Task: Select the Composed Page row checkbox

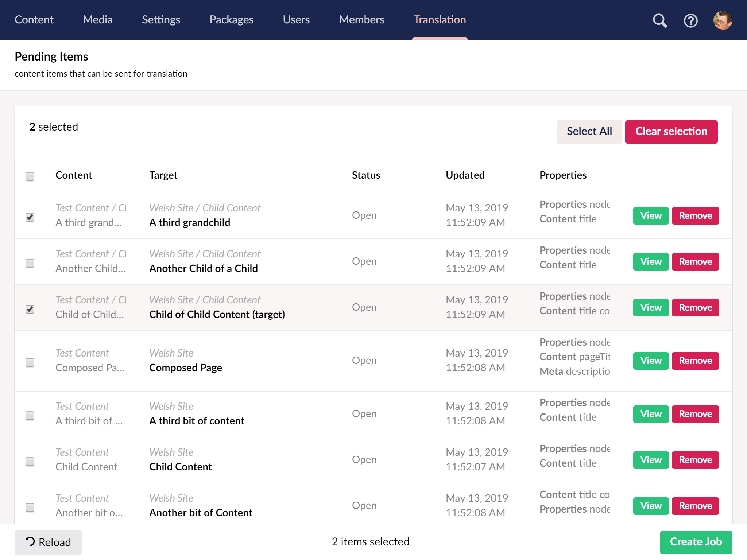Action: pos(30,362)
